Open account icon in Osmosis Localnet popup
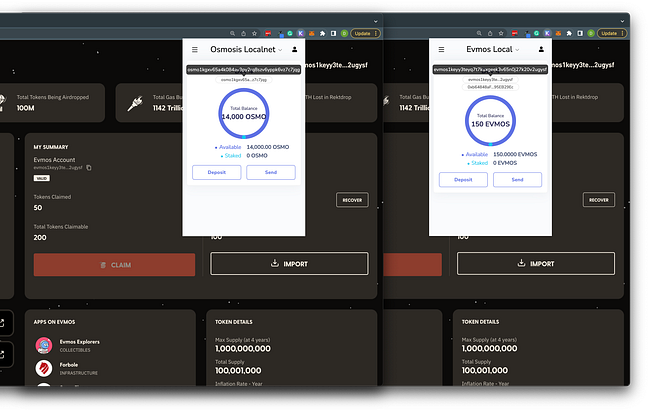Image resolution: width=649 pixels, height=411 pixels. click(295, 50)
